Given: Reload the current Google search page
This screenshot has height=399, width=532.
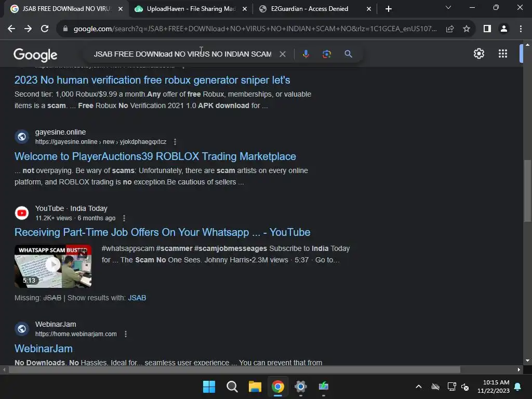Looking at the screenshot, I should pos(45,29).
